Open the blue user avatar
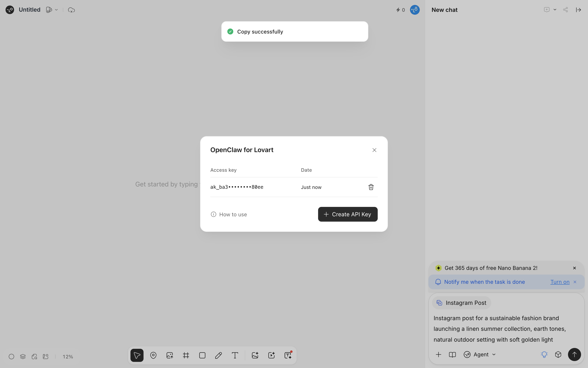The width and height of the screenshot is (588, 368). coord(415,10)
